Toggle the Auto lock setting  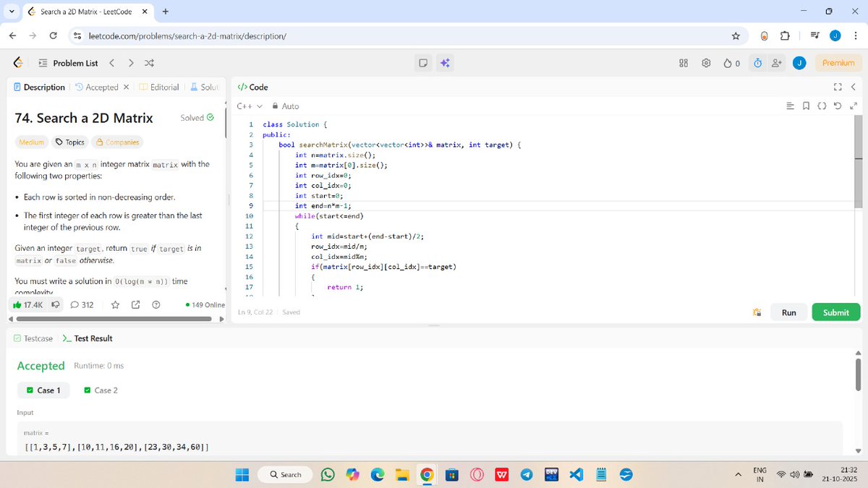pos(286,106)
